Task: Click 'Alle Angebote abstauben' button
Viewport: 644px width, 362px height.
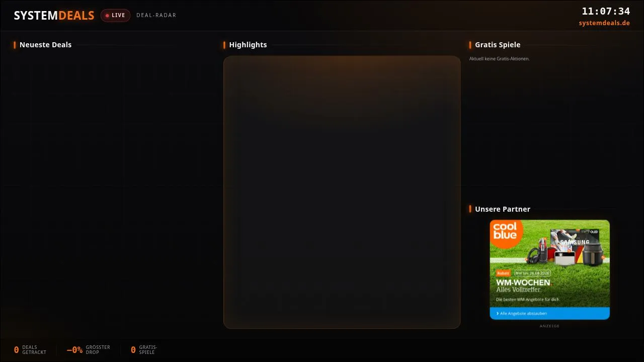Action: [549, 313]
